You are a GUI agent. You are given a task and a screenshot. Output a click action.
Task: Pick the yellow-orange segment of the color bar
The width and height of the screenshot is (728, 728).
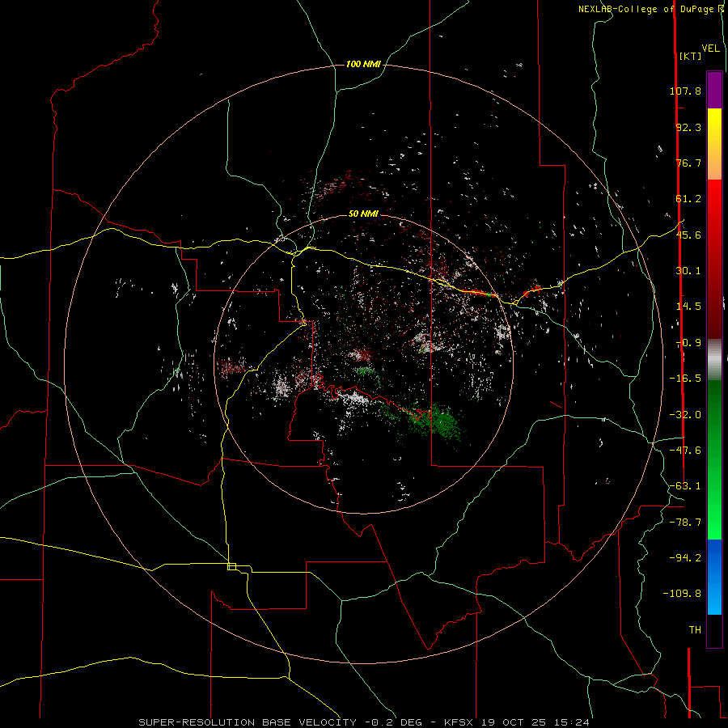coord(714,144)
